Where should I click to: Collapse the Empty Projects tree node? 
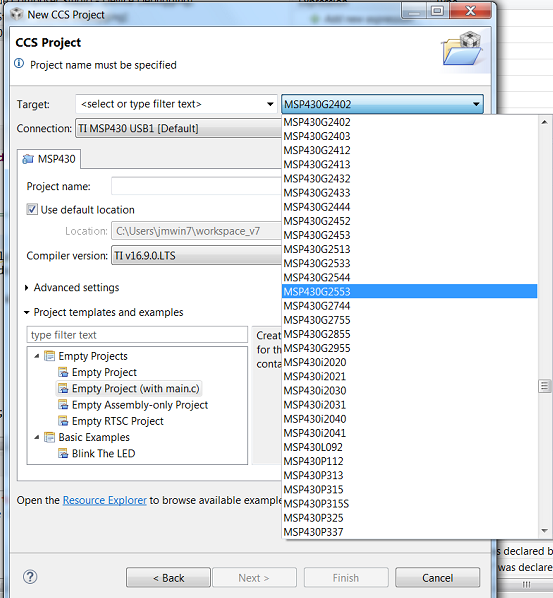pyautogui.click(x=37, y=356)
